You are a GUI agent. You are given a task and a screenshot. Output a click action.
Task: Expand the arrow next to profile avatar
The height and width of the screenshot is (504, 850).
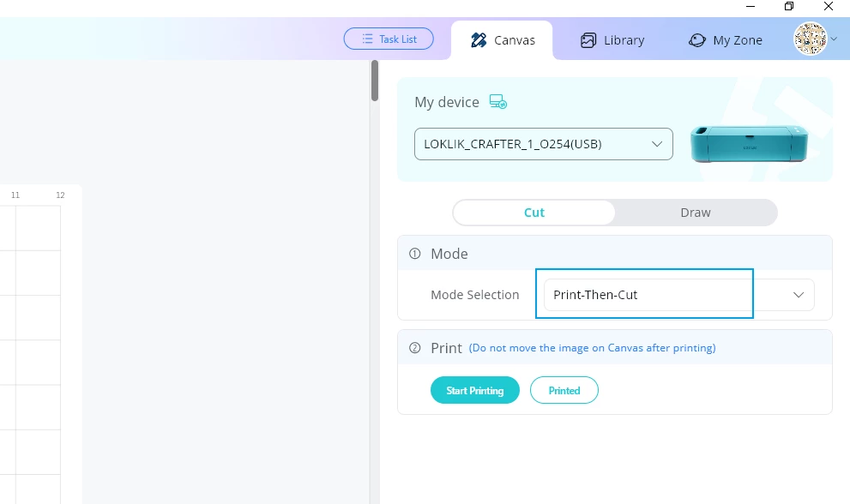[x=835, y=39]
